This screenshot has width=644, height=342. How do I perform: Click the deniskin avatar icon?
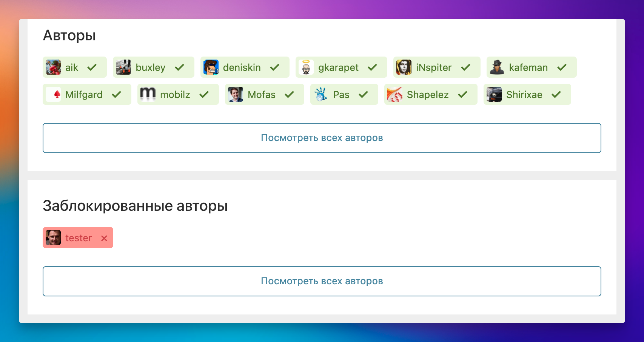tap(211, 67)
